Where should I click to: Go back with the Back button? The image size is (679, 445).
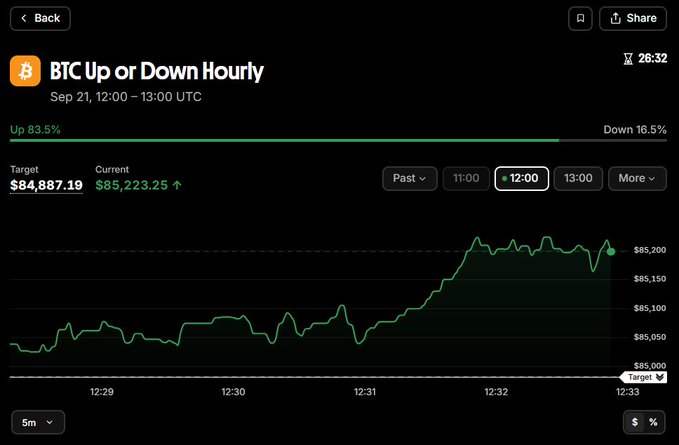tap(40, 18)
